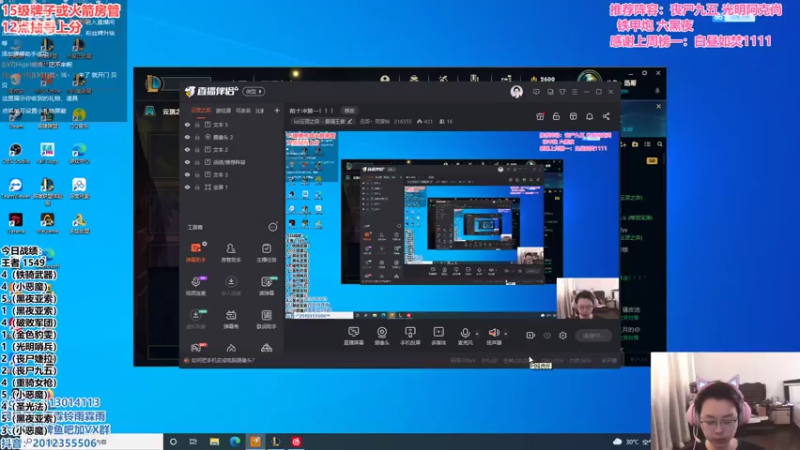800x450 pixels.
Task: Open the layout panel icon beside bell
Action: [573, 117]
